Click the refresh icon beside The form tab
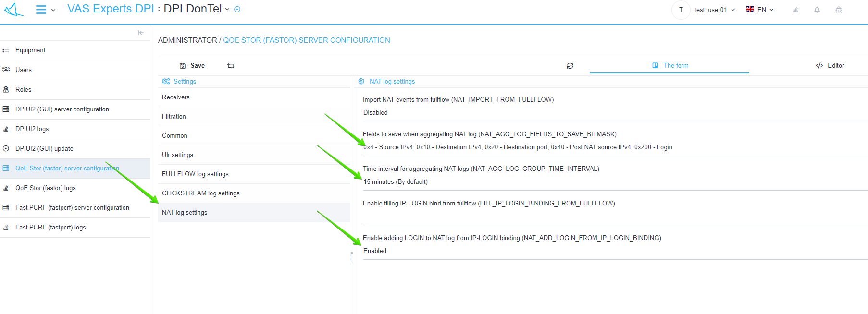Viewport: 868px width, 314px height. (x=570, y=66)
